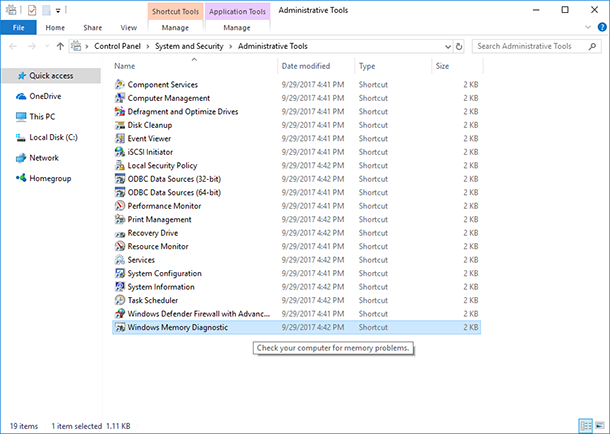Click System and Security breadcrumb
This screenshot has width=610, height=434.
(189, 46)
